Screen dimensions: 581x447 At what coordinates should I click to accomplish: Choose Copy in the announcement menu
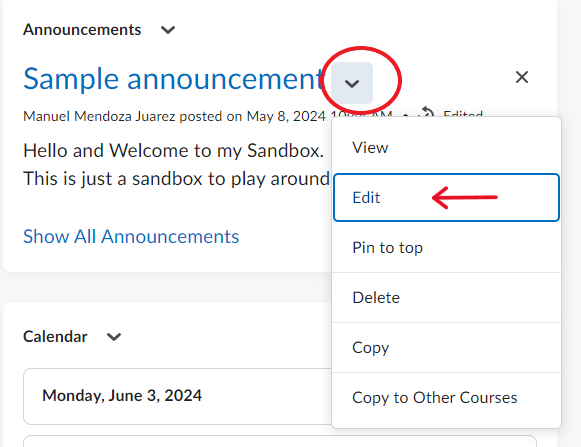[446, 348]
